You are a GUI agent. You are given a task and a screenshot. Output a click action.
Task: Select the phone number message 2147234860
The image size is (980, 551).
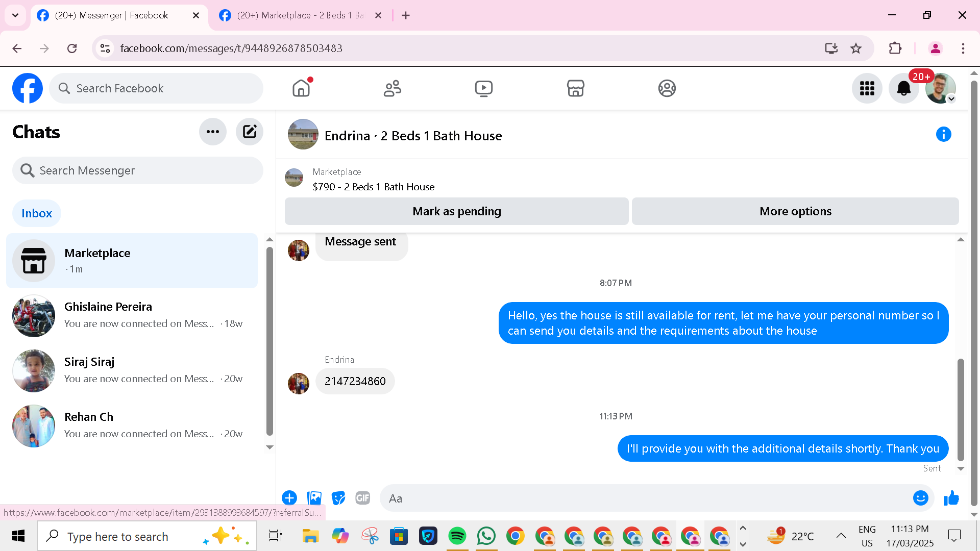355,381
